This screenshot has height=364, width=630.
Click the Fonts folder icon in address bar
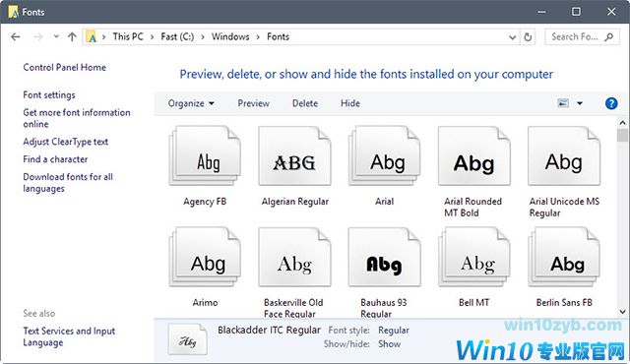pos(92,37)
